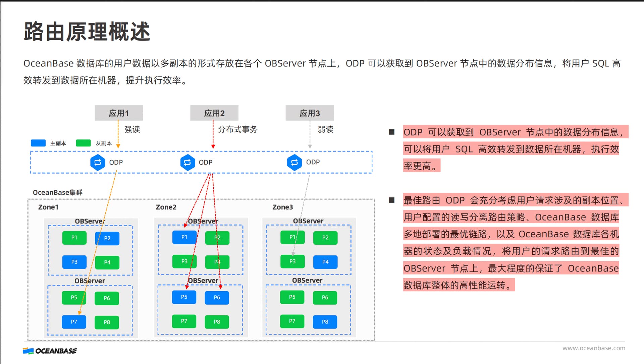This screenshot has height=364, width=644.
Task: Click highlighted line ending 率更高。
Action: point(422,166)
